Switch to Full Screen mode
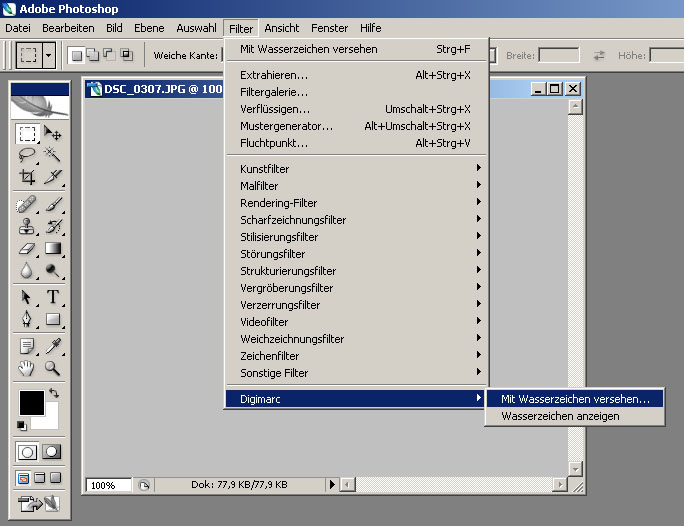Screen dimensions: 684x526 click(55, 478)
